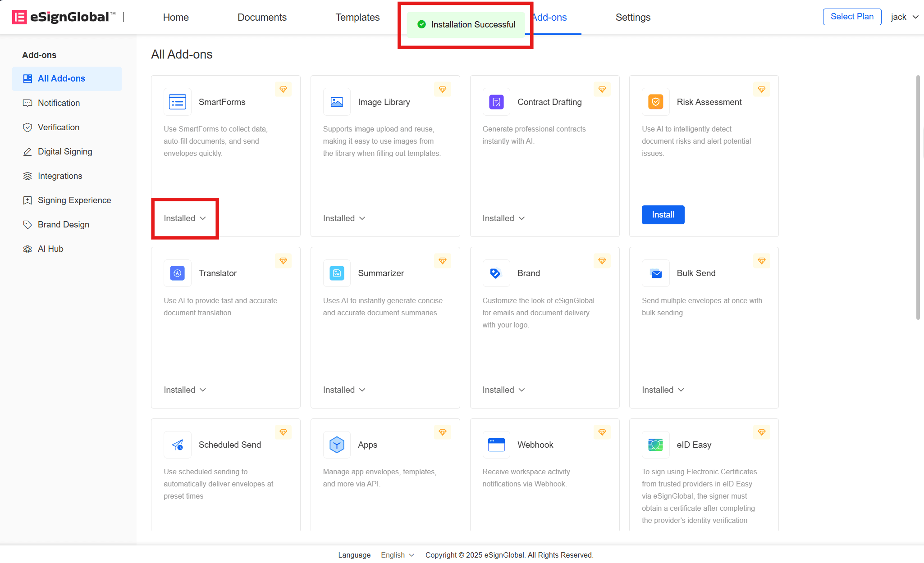
Task: Open the jack user account menu
Action: tap(904, 17)
